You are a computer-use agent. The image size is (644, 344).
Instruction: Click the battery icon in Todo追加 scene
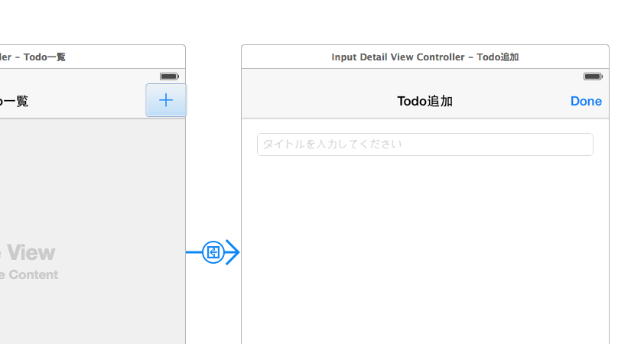593,76
